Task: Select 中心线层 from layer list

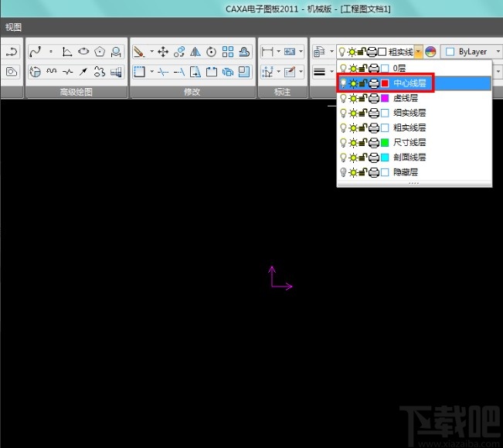Action: [x=414, y=83]
